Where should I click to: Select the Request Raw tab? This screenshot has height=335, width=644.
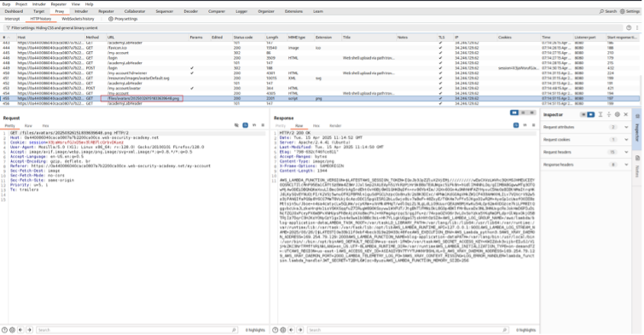28,125
